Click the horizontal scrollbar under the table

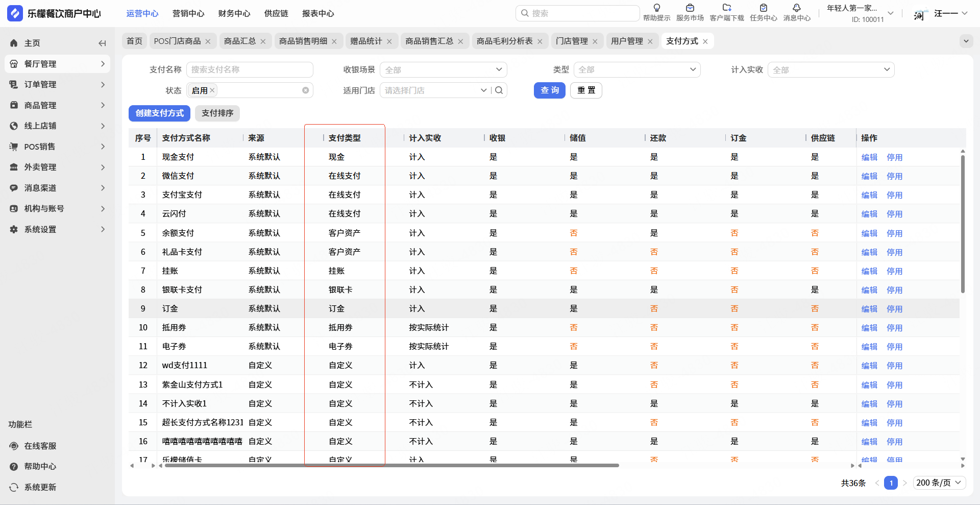pos(391,465)
